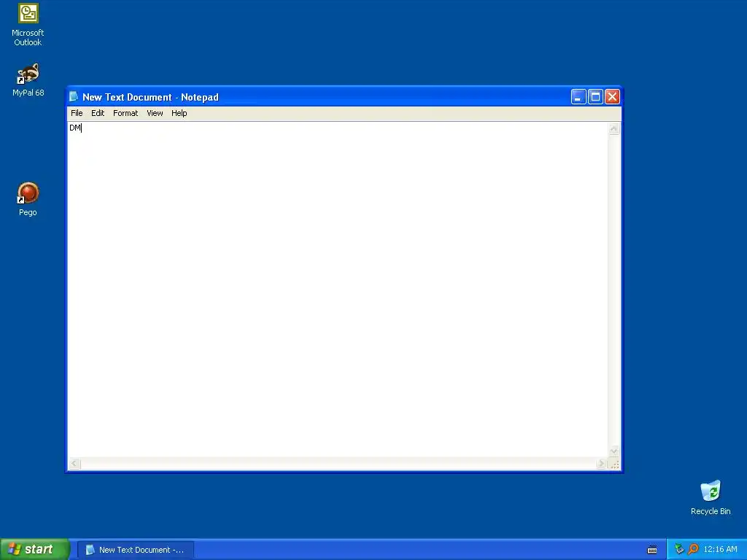Click the 'DM' text in the document

[75, 128]
